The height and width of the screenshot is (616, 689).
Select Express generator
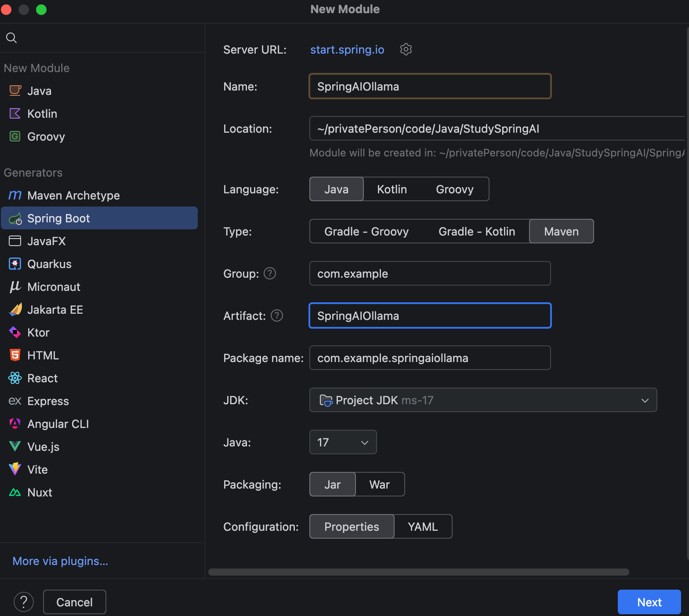click(x=99, y=401)
